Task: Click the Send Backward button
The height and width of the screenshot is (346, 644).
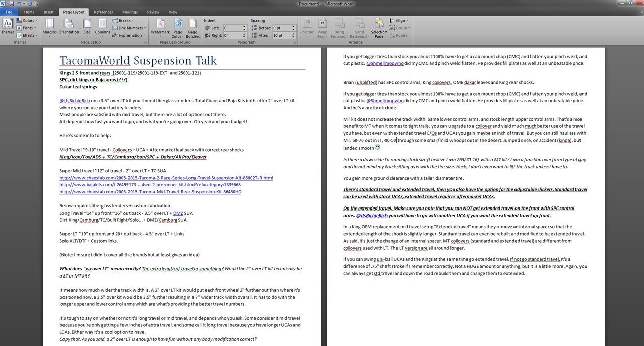Action: (x=359, y=28)
